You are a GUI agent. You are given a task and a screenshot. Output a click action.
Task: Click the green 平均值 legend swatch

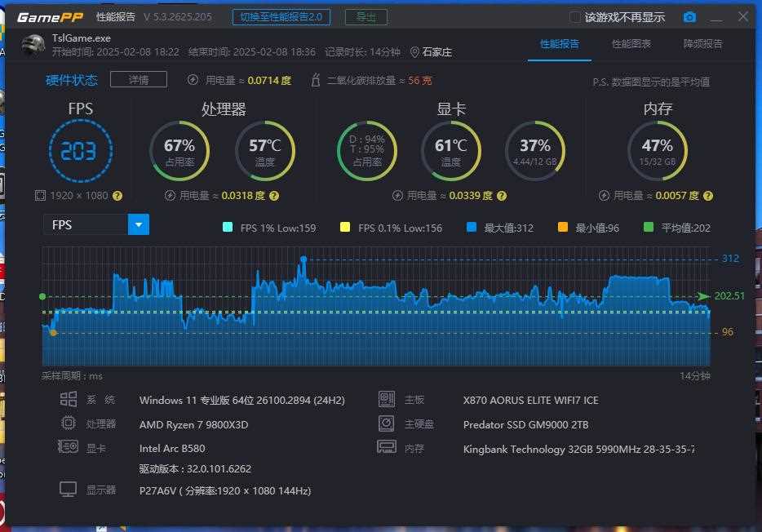pos(649,227)
